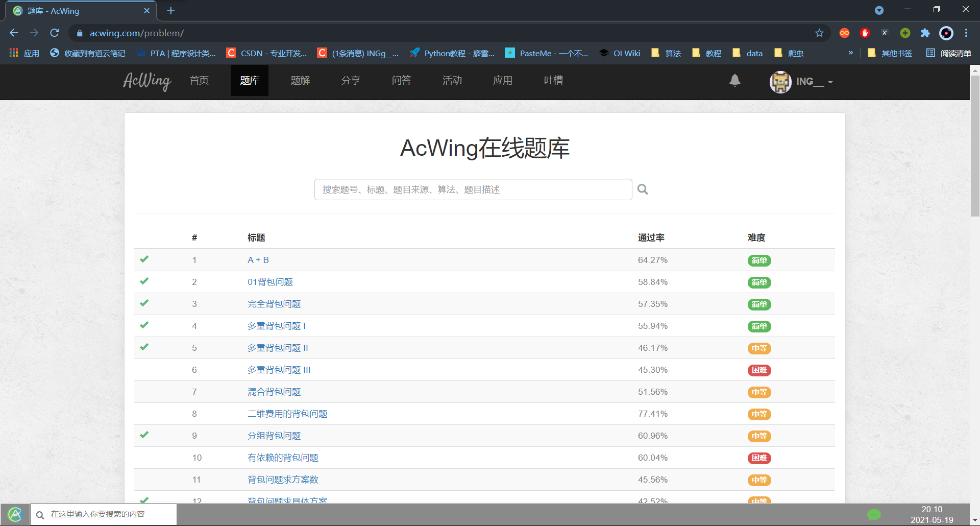Click the ING__ user avatar picture

tap(780, 82)
